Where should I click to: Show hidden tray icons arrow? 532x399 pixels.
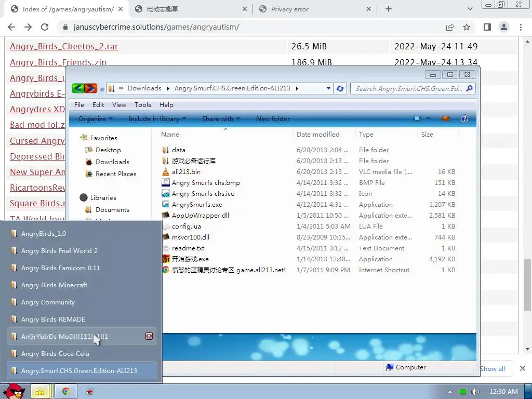click(450, 392)
